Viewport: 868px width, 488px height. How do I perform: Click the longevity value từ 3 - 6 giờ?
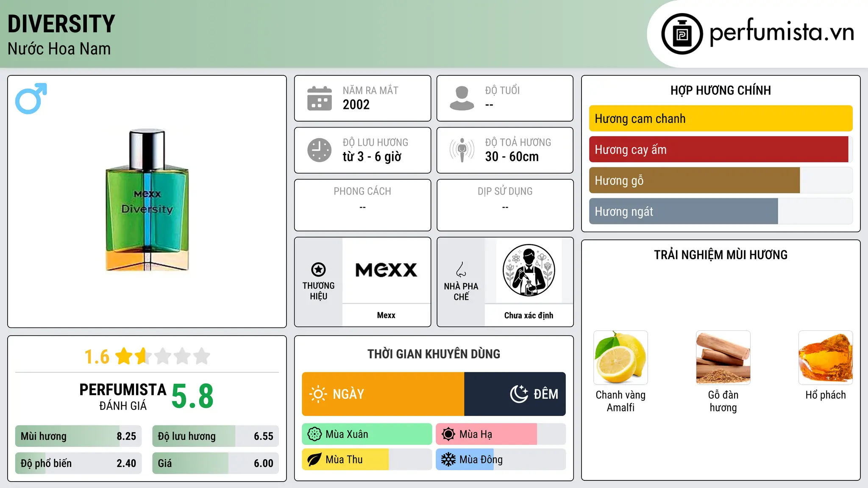(x=372, y=157)
